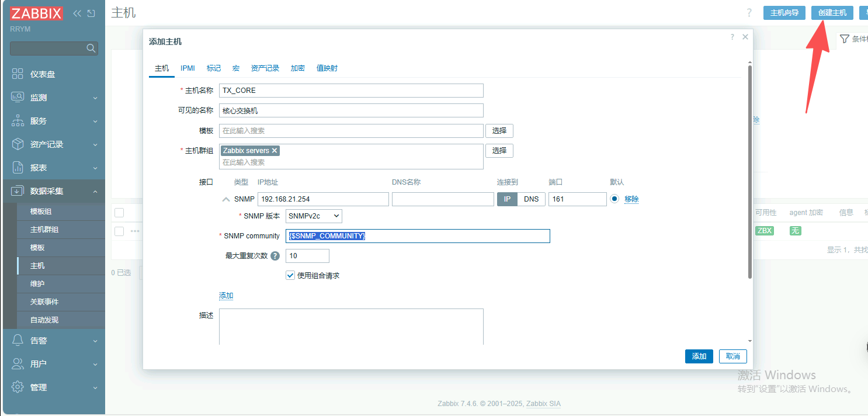Viewport: 868px width, 416px height.
Task: Click the Reports chart icon
Action: click(18, 168)
